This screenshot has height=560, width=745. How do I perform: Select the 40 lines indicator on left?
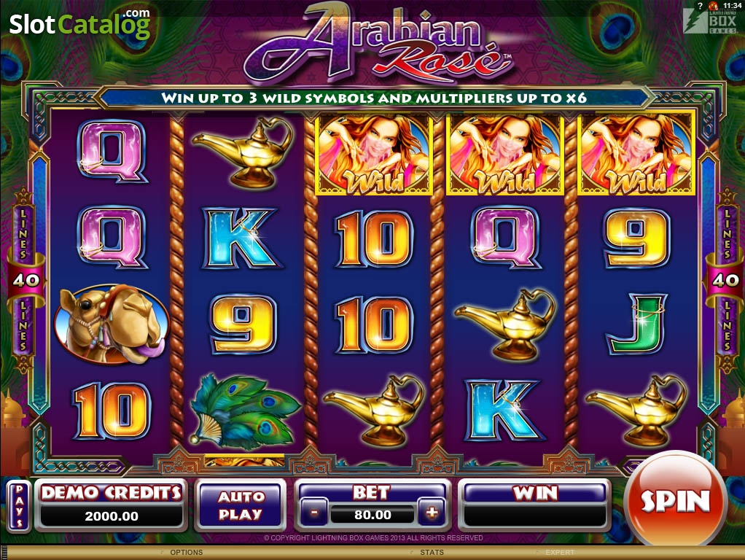26,280
